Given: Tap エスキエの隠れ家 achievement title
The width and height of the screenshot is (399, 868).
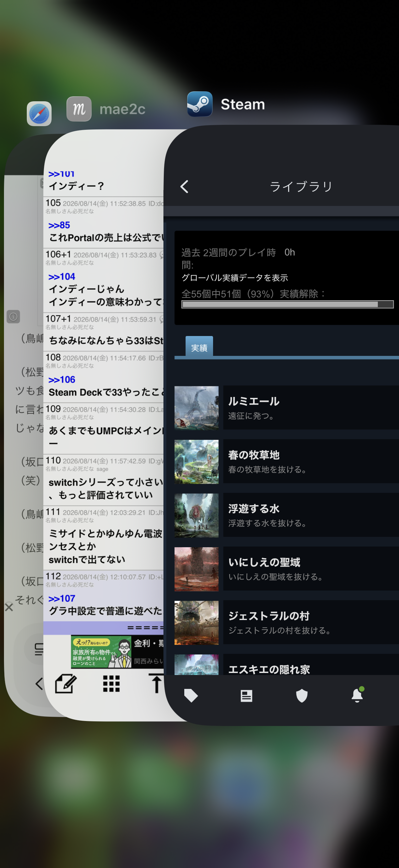Looking at the screenshot, I should (x=269, y=669).
